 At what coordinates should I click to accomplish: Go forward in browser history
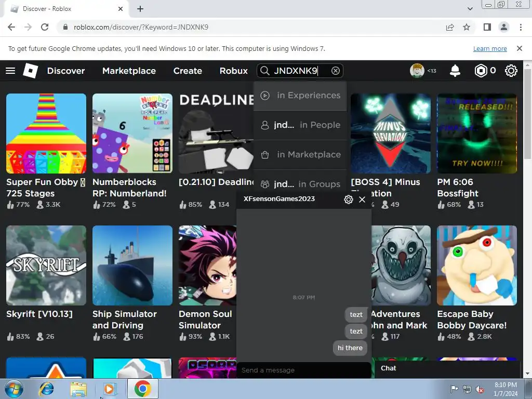pos(28,27)
